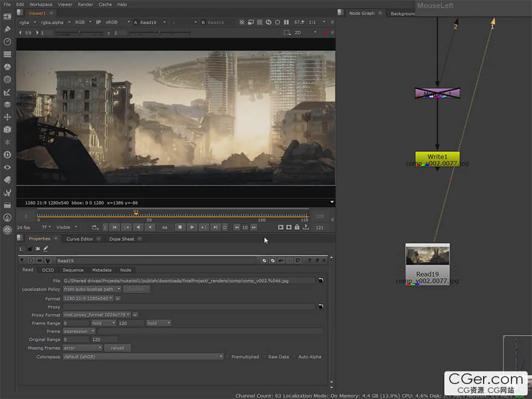532x399 pixels.
Task: Open the Deep nodes D icon
Action: click(7, 155)
